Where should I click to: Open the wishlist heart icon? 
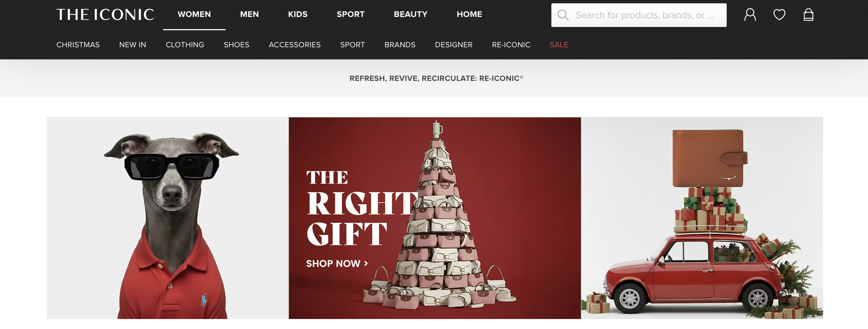[779, 15]
